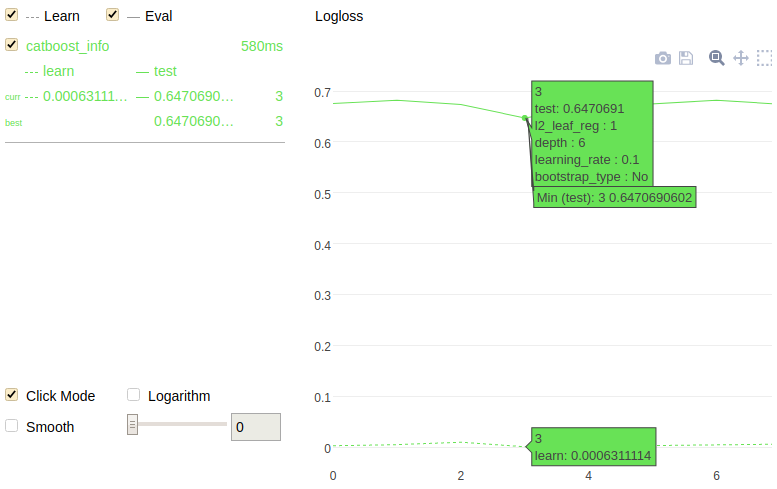The width and height of the screenshot is (777, 489).
Task: Choose the Box Select dashed-square tool
Action: [765, 58]
